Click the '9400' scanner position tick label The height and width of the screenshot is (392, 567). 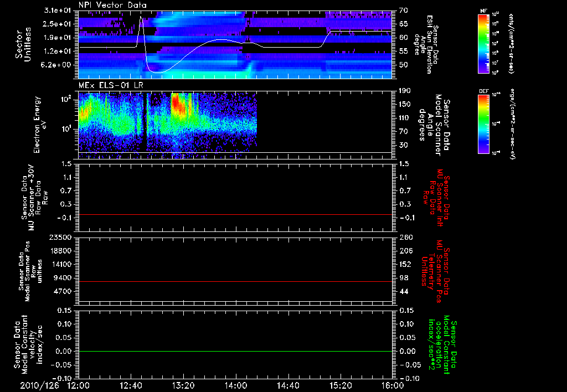tap(63, 278)
